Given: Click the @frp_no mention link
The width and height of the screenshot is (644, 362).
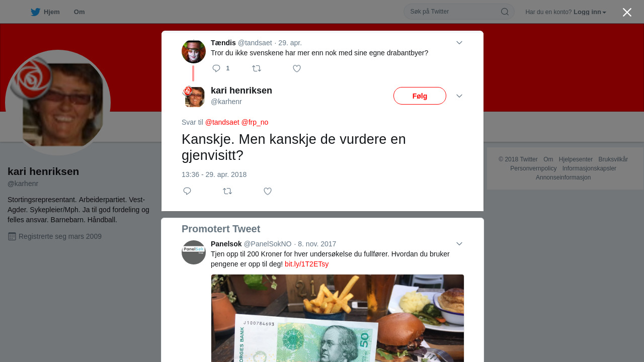Looking at the screenshot, I should [255, 122].
